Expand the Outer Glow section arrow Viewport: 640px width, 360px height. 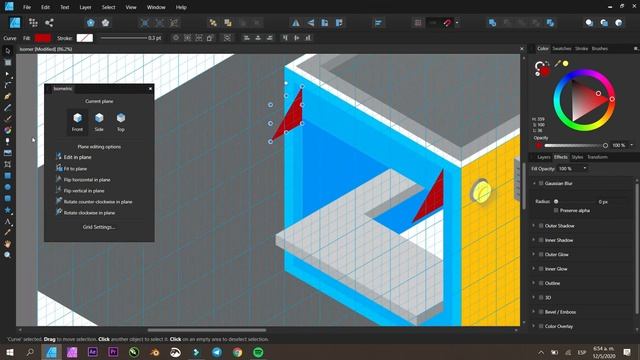[x=533, y=254]
